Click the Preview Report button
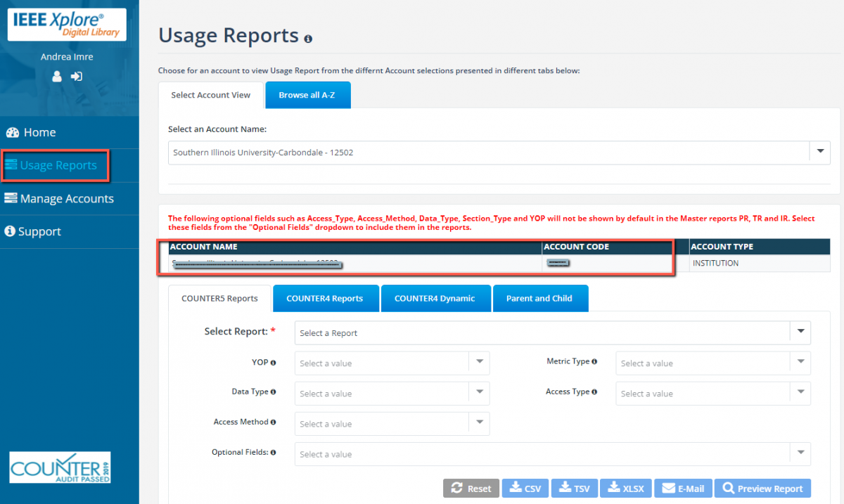The height and width of the screenshot is (504, 844). click(x=763, y=489)
